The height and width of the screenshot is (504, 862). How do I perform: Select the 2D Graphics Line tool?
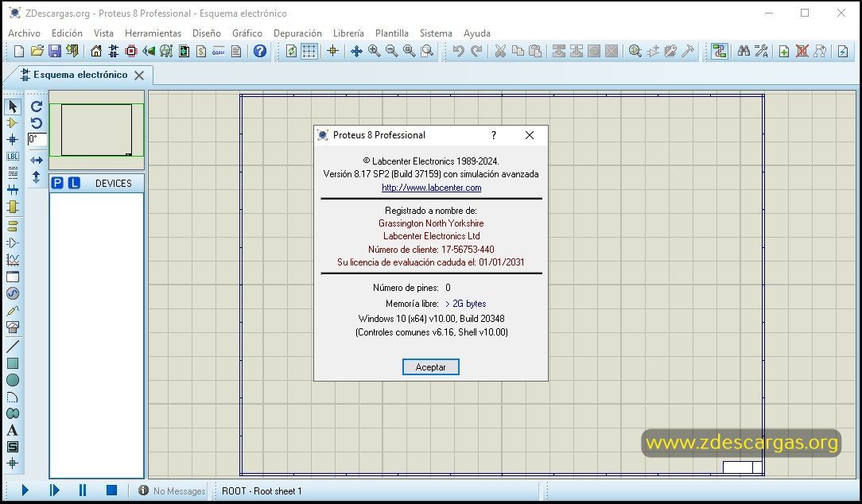(x=13, y=347)
